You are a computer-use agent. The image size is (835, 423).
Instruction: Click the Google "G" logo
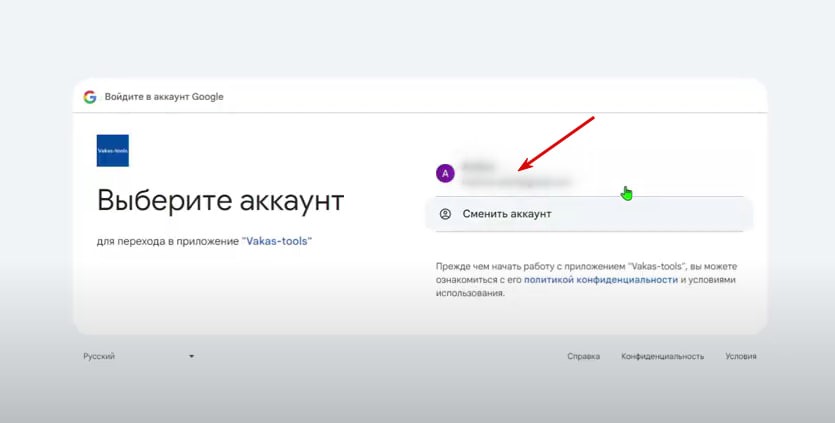(x=90, y=97)
